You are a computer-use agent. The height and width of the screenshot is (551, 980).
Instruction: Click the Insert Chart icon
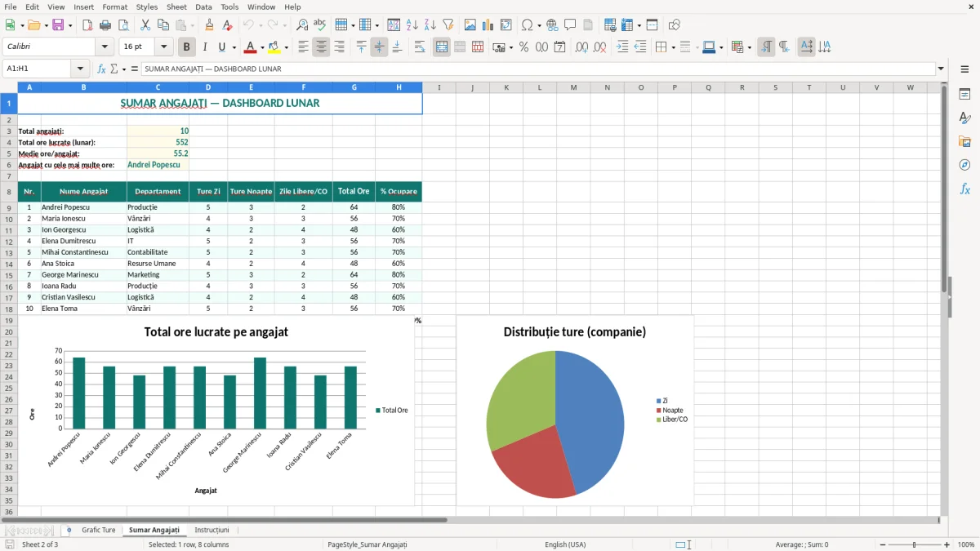click(x=488, y=25)
